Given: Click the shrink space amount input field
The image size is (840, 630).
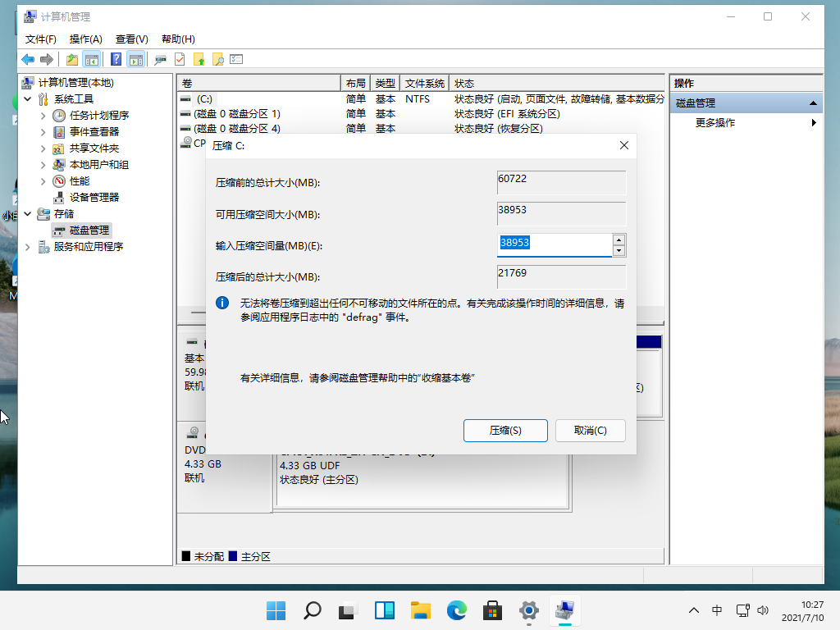Looking at the screenshot, I should (555, 244).
